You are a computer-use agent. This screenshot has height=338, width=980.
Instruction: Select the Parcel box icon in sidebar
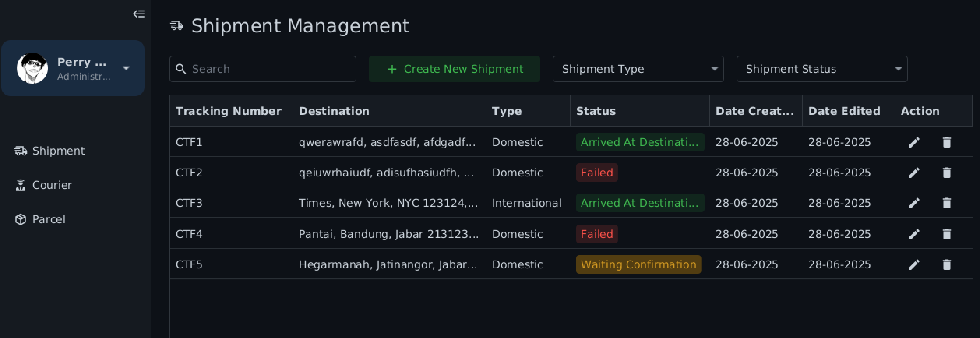20,219
